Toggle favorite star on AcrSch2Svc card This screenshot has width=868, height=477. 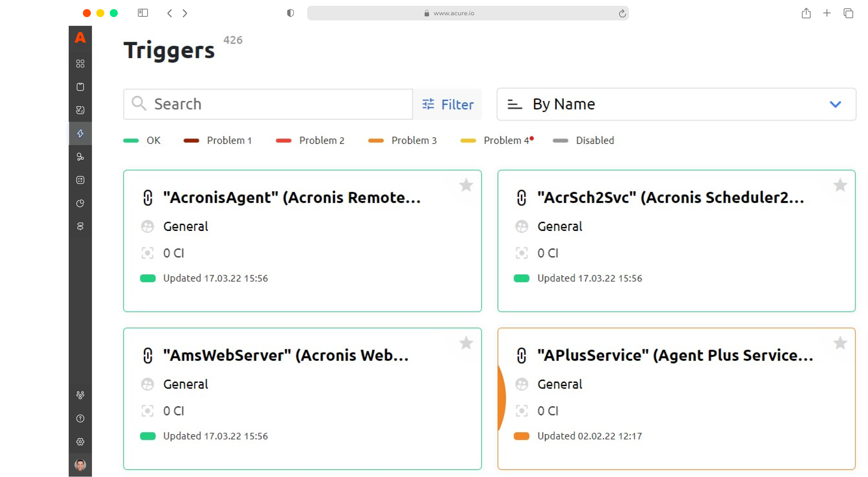840,185
